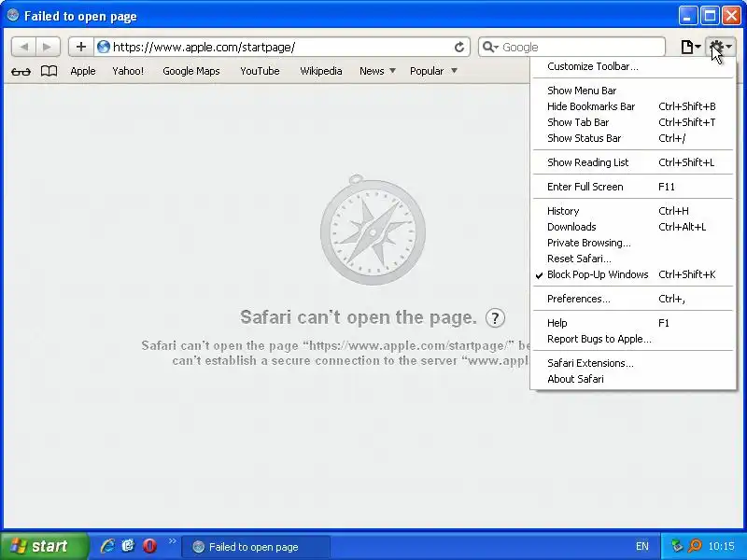Open the Reading List glasses icon

click(21, 72)
